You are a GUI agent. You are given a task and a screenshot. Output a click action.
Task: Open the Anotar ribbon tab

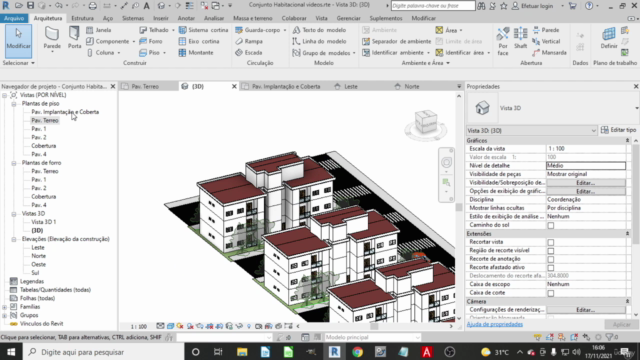point(186,18)
